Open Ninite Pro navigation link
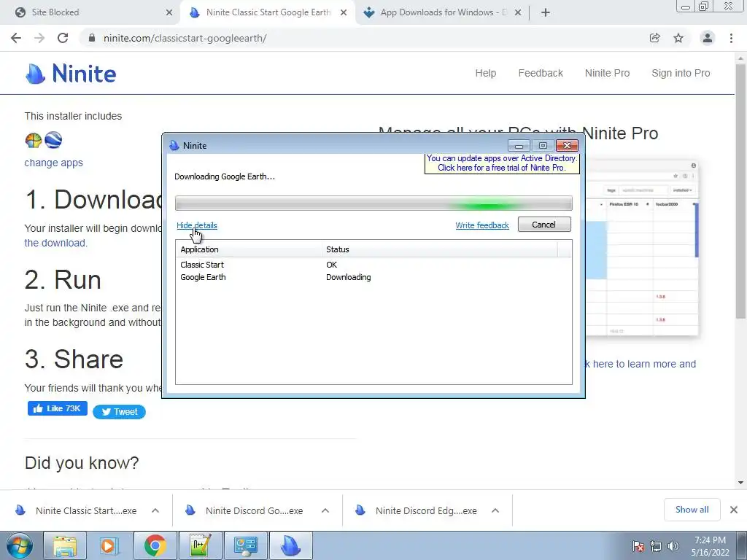This screenshot has width=747, height=560. (608, 73)
